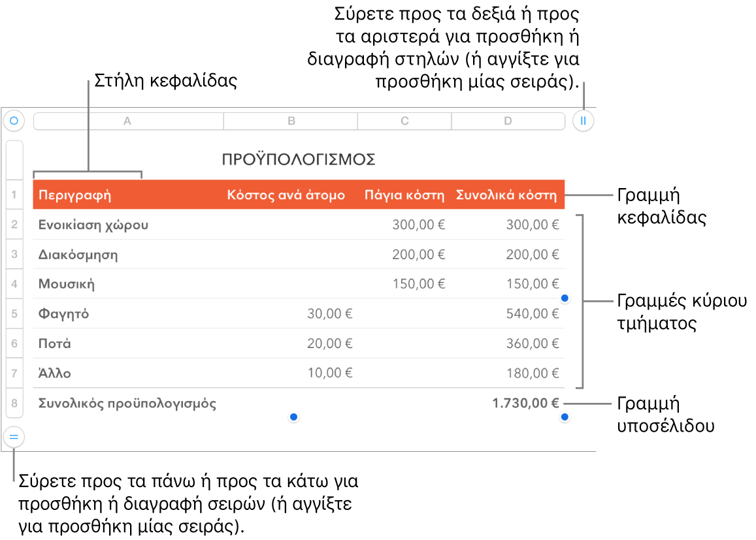
Task: Click the 200,00 € fixed cost cell
Action: tap(404, 255)
